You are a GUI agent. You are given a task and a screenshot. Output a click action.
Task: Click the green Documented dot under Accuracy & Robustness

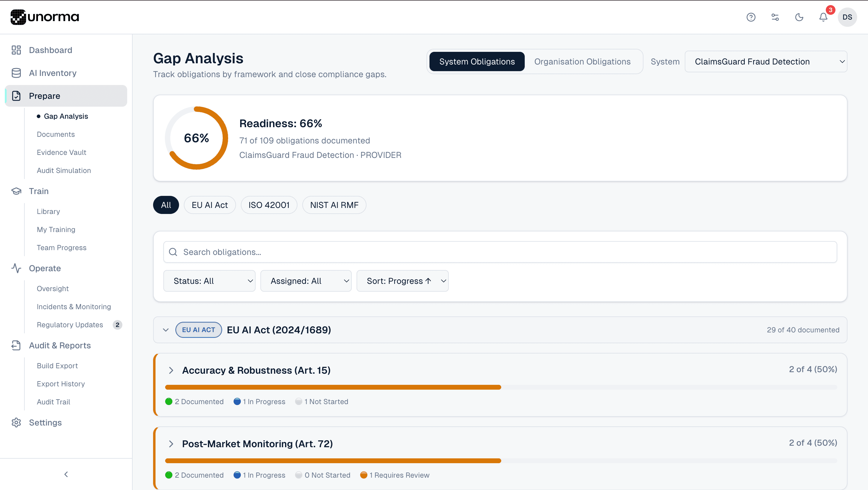[x=169, y=401]
